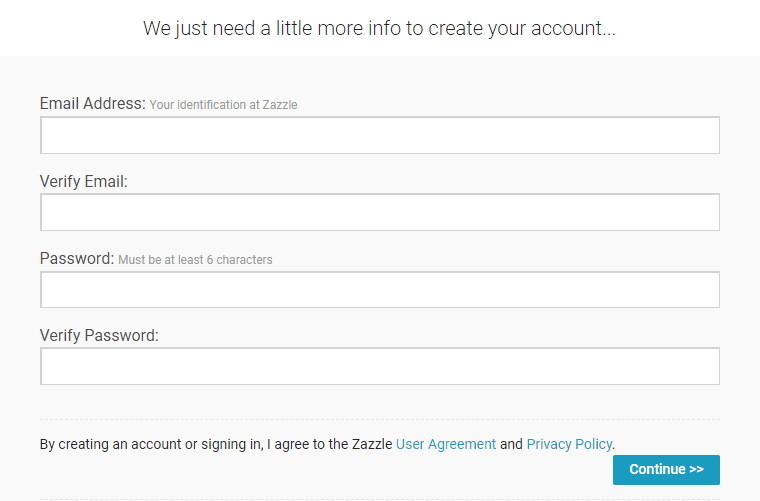Click "create your account..." in the page heading

pyautogui.click(x=522, y=28)
